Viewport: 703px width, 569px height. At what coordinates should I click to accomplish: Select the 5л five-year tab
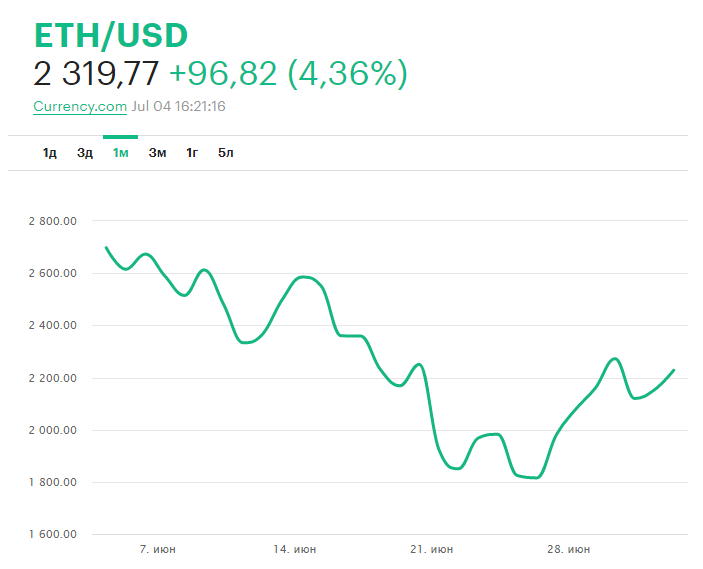[226, 153]
